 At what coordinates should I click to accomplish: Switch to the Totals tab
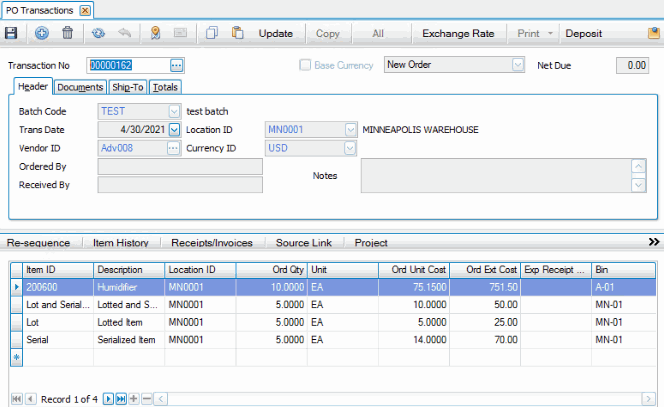coord(166,87)
